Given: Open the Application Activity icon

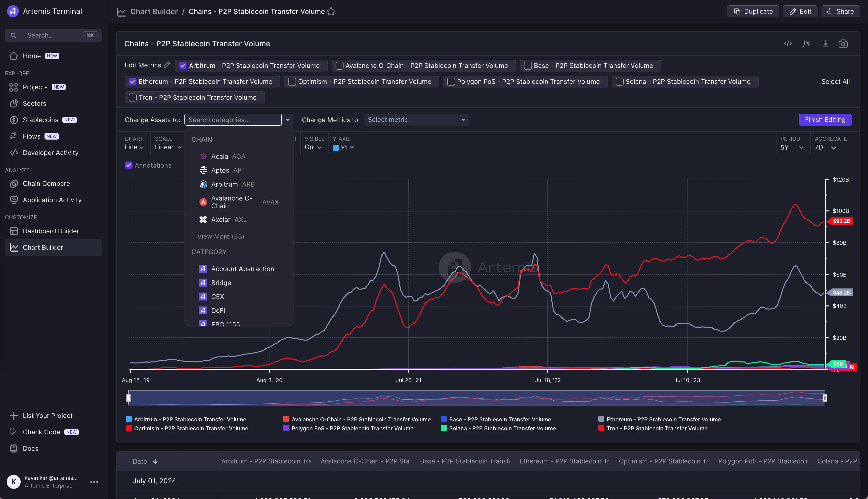Looking at the screenshot, I should [x=14, y=200].
